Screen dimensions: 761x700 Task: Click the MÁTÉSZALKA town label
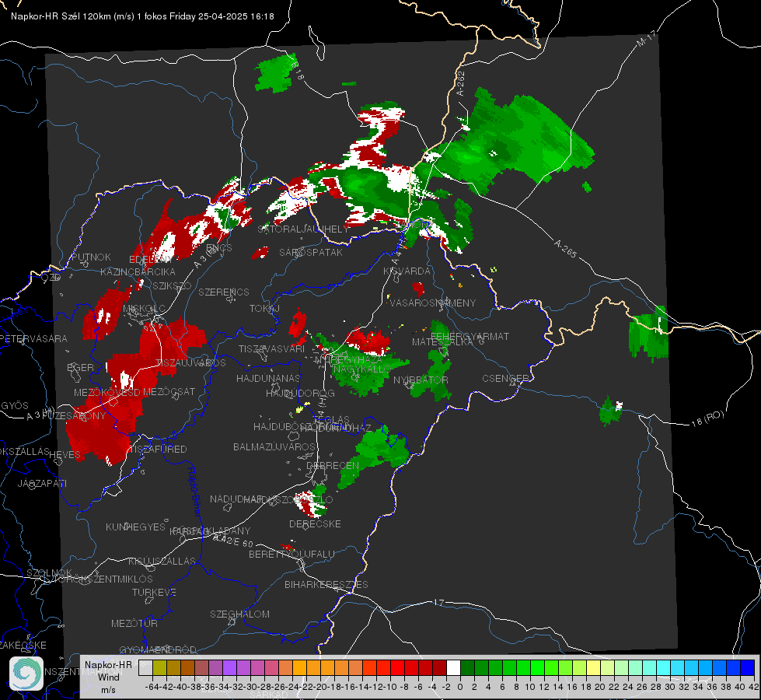[x=442, y=341]
